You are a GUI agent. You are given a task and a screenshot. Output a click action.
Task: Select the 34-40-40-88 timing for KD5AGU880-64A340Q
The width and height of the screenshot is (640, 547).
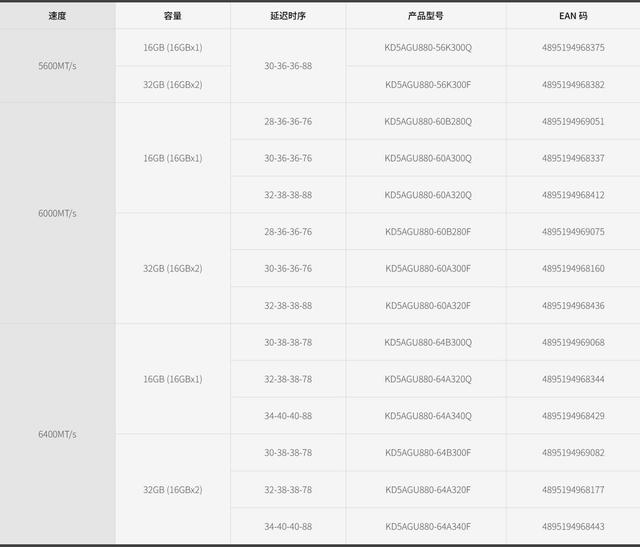click(288, 416)
